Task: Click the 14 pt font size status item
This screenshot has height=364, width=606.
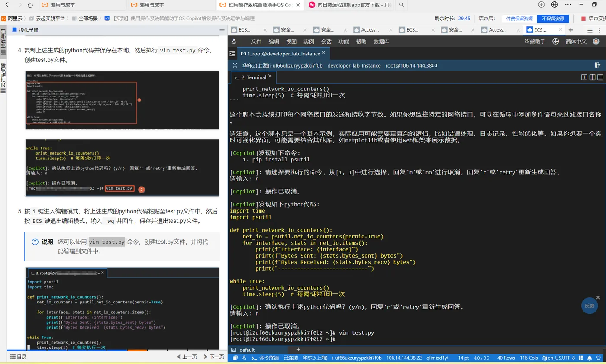Action: (x=463, y=358)
